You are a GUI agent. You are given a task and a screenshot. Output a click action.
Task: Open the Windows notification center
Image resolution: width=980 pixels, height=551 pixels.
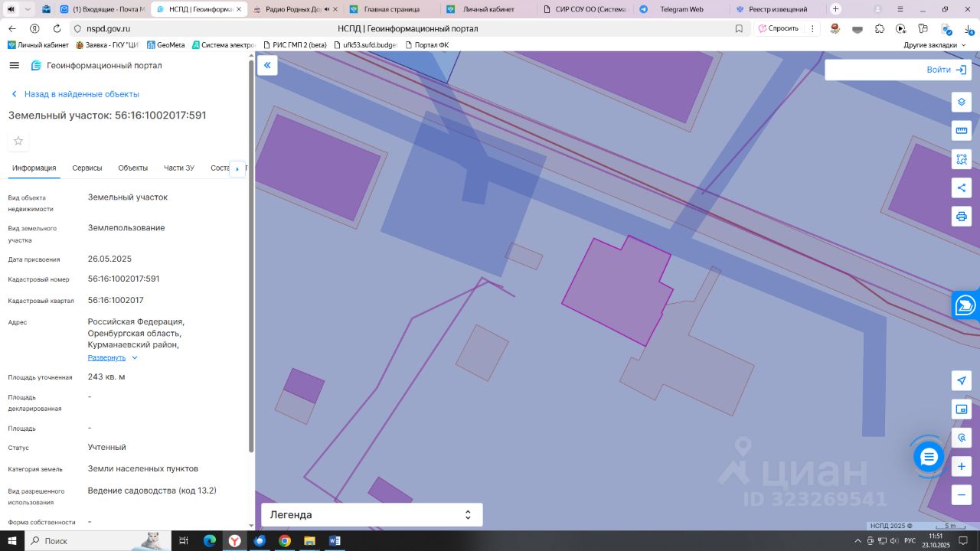964,541
